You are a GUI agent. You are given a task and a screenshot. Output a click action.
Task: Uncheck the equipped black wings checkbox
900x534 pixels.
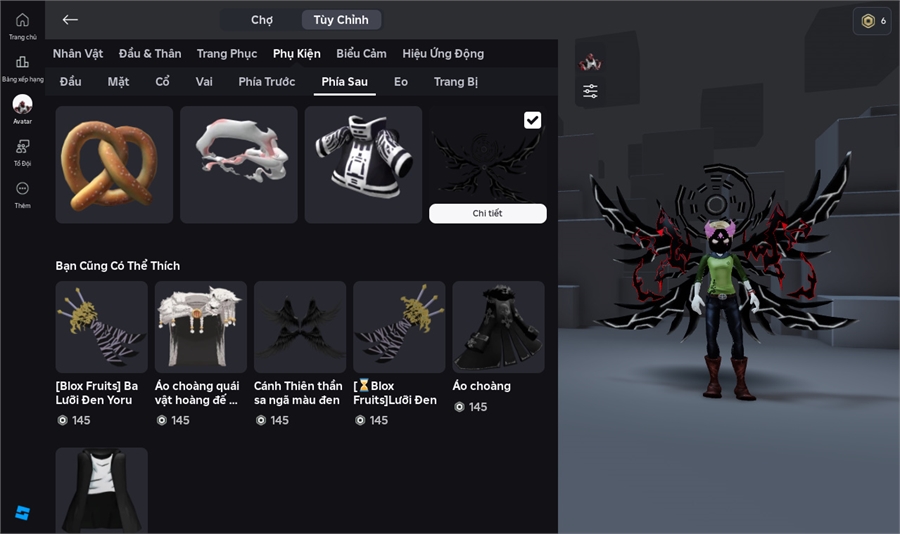tap(532, 120)
